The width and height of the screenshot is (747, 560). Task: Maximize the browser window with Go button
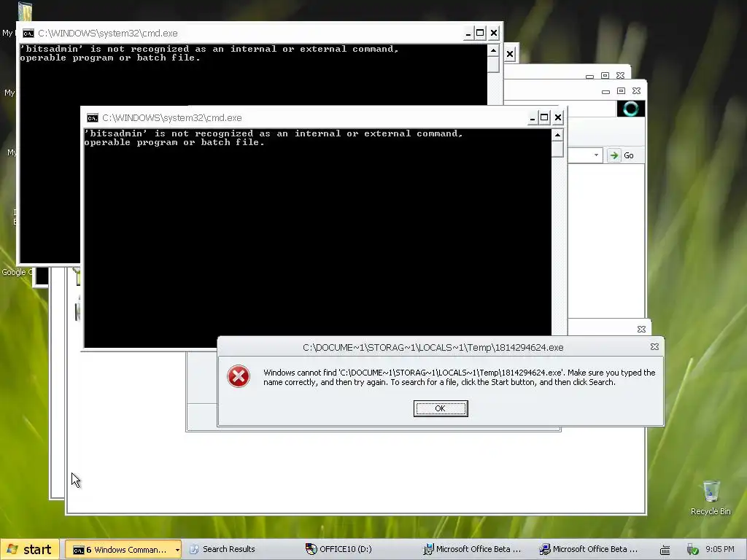tap(622, 90)
